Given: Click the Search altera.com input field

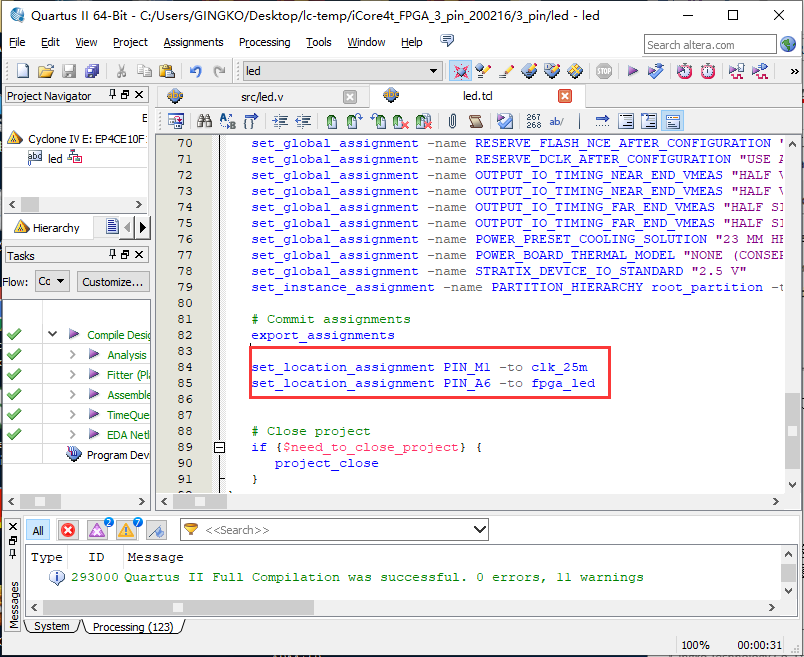Looking at the screenshot, I should (x=709, y=44).
